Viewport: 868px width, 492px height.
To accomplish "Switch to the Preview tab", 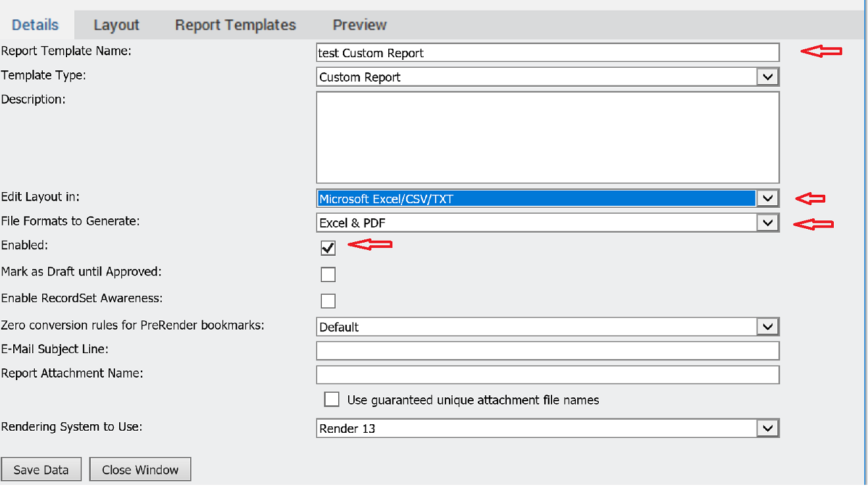I will (360, 25).
